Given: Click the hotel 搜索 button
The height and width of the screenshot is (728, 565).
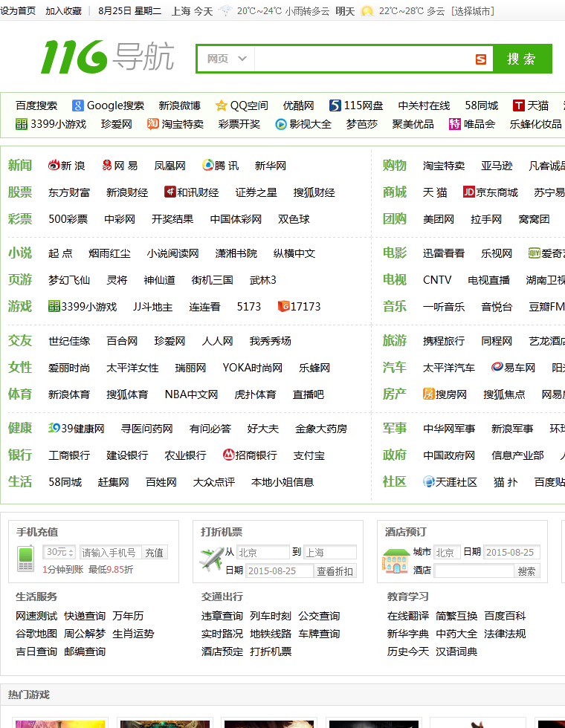Looking at the screenshot, I should (x=526, y=571).
